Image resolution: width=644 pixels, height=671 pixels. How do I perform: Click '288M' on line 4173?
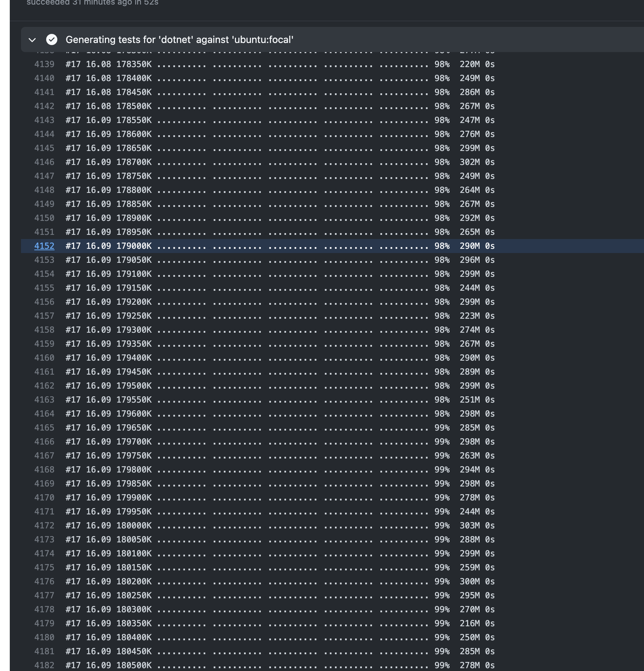(470, 540)
